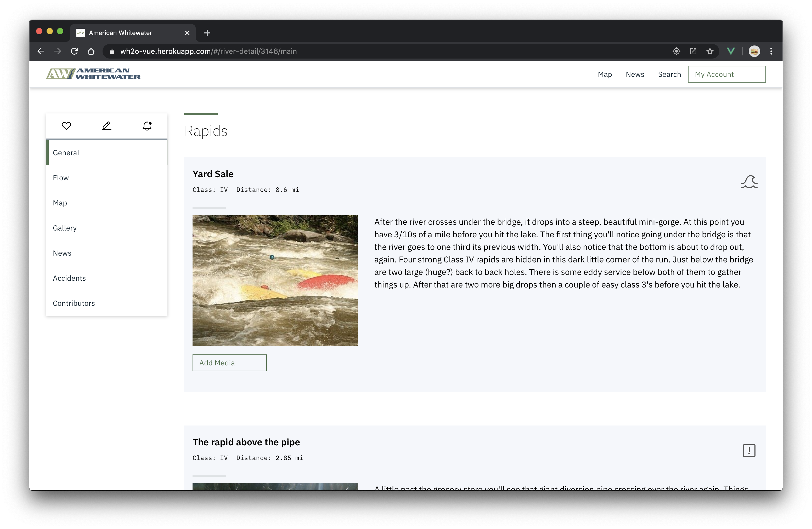Screen dimensions: 812x529
Task: Open Search from the top navigation
Action: click(669, 74)
